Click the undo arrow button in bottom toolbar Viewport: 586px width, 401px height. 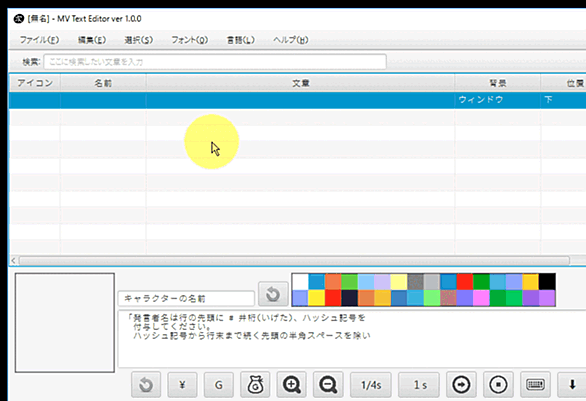point(146,385)
